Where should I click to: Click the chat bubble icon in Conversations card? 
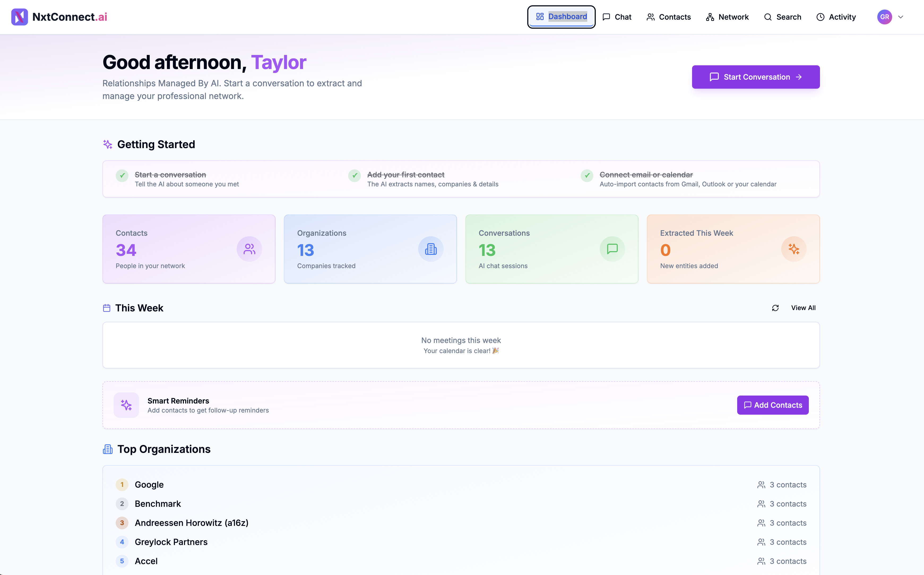[612, 249]
